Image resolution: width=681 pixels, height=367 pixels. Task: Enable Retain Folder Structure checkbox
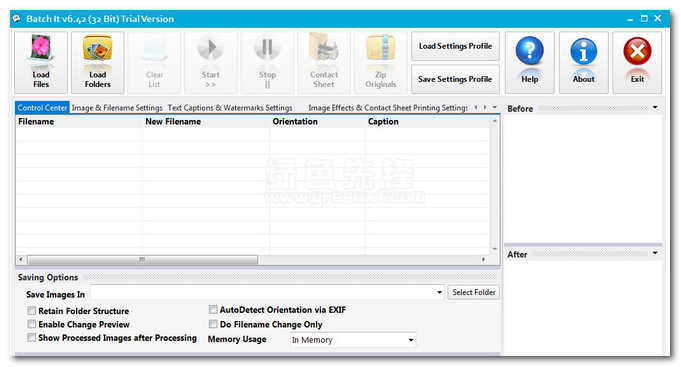(32, 311)
